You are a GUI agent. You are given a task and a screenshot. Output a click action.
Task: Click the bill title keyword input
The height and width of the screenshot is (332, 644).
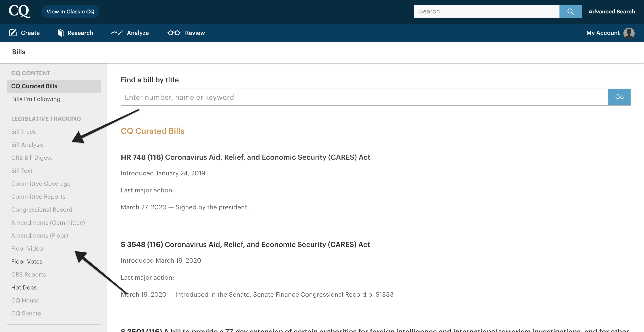click(364, 97)
